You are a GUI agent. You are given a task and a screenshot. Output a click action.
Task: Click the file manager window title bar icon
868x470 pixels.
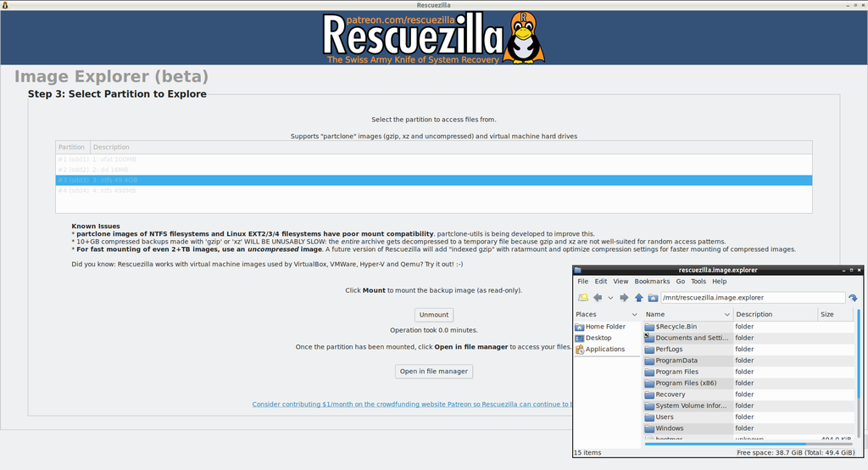pyautogui.click(x=578, y=271)
